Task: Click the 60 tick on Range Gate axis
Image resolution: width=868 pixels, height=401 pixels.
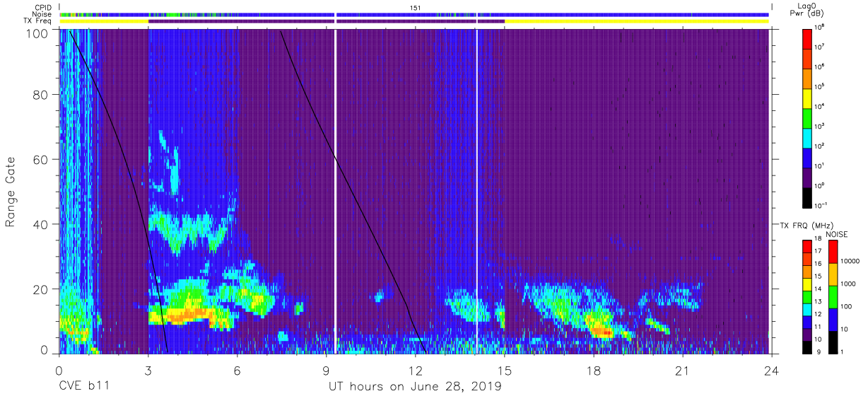Action: click(x=40, y=159)
